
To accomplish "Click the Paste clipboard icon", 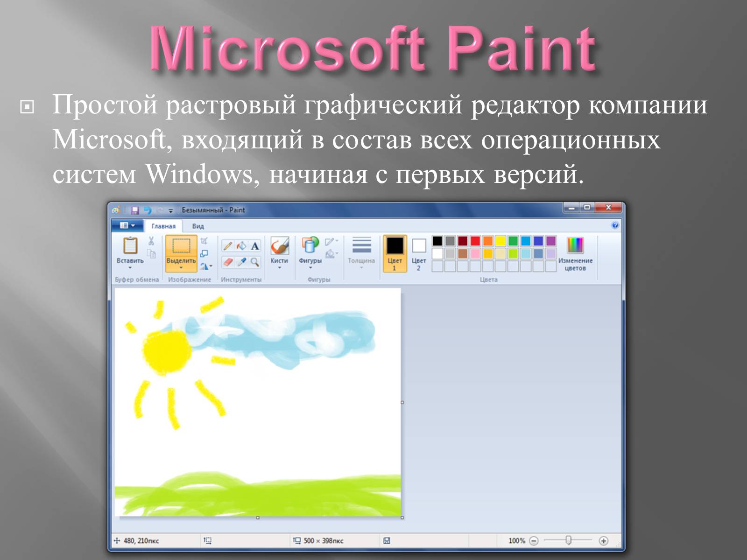I will 130,245.
